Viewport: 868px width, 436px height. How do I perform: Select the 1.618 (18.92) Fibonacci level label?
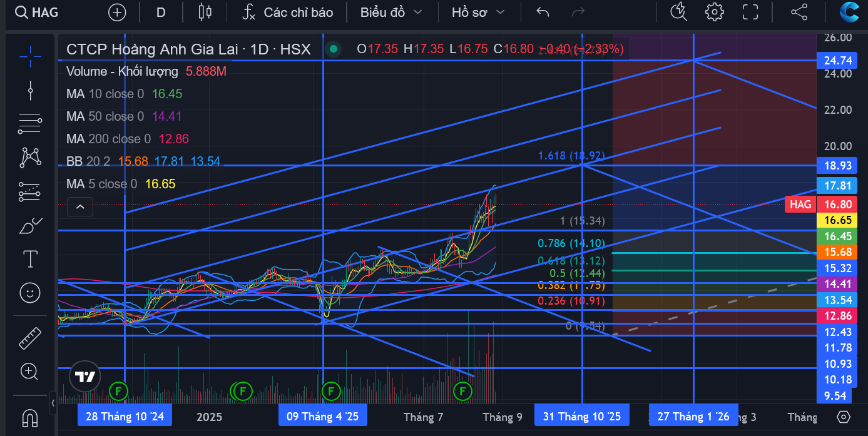coord(572,156)
